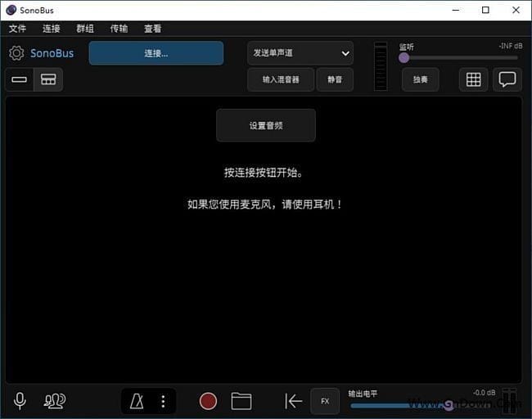Open metronome options three-dot menu

(x=163, y=401)
